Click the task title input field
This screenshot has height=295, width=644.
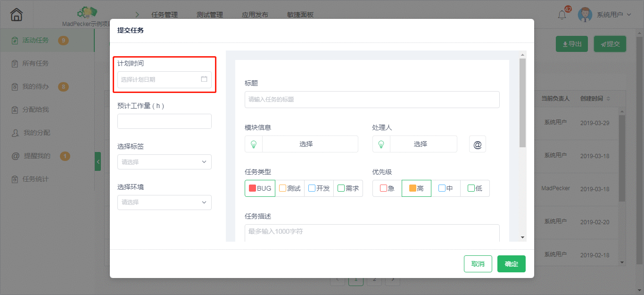pos(372,100)
